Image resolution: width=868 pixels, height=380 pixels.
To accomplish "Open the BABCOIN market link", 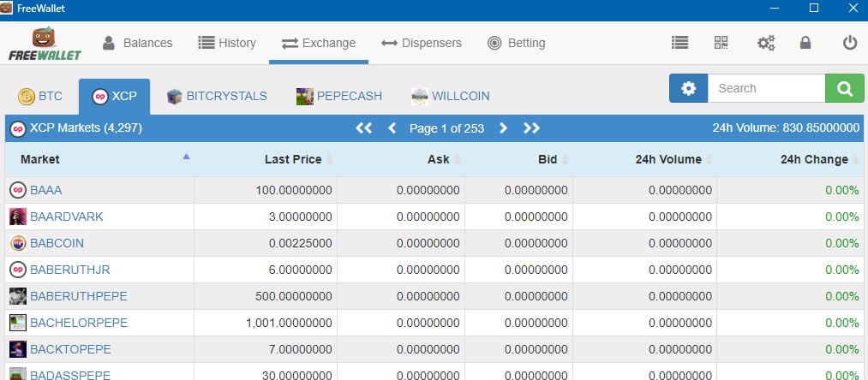I will pyautogui.click(x=57, y=243).
